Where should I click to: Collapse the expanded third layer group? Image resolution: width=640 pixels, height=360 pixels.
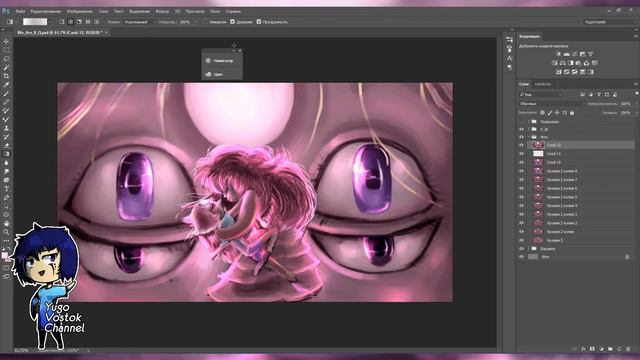coord(529,137)
